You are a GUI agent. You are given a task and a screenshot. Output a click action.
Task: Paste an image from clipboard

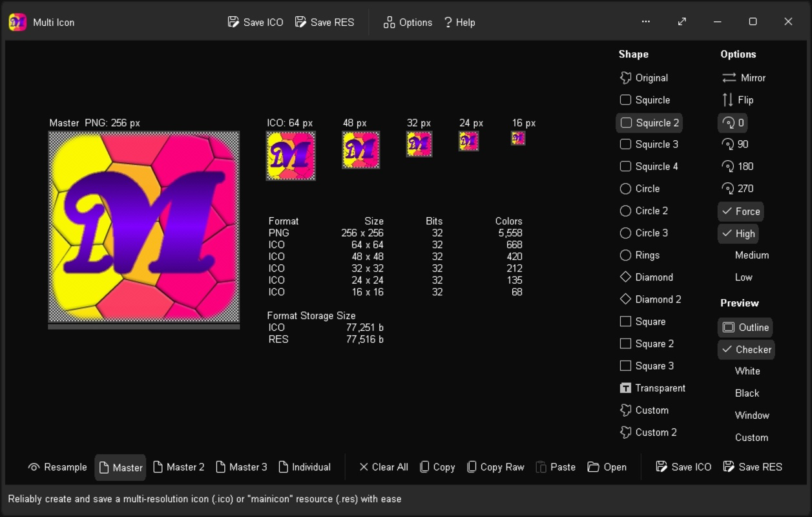[556, 467]
